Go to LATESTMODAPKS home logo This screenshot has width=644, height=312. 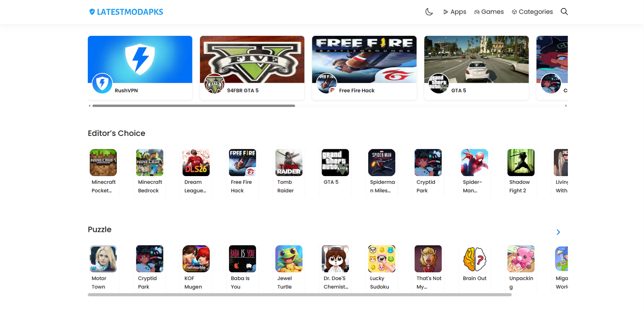tap(126, 12)
